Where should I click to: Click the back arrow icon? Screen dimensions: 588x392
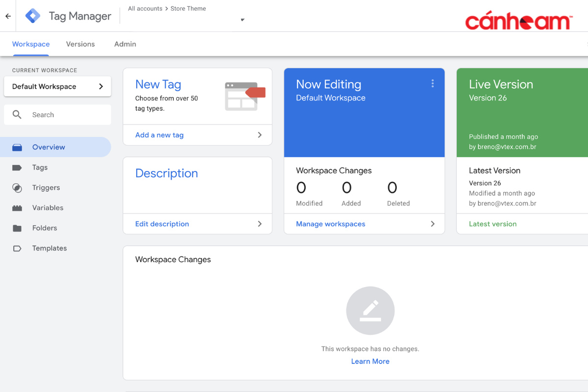point(8,16)
